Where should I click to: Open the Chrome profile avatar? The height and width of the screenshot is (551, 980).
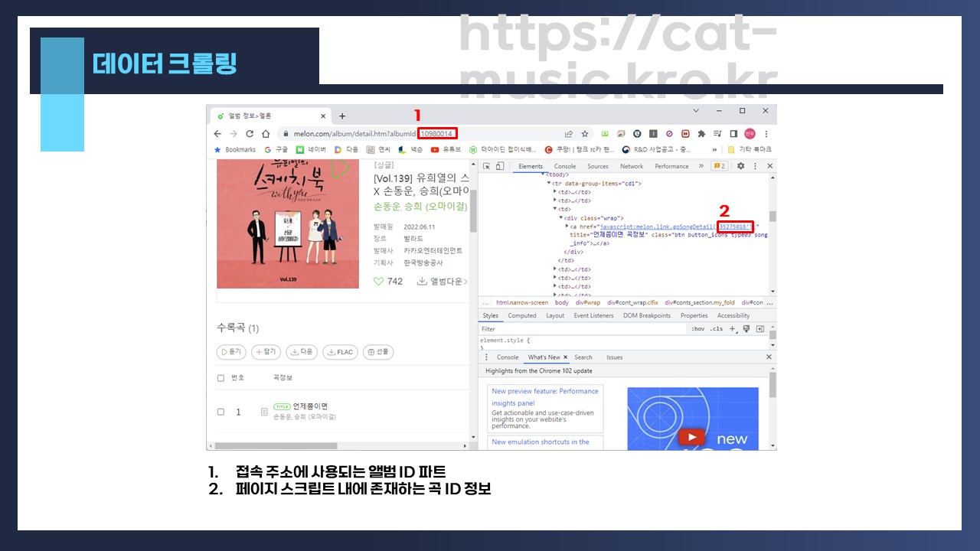[x=750, y=133]
